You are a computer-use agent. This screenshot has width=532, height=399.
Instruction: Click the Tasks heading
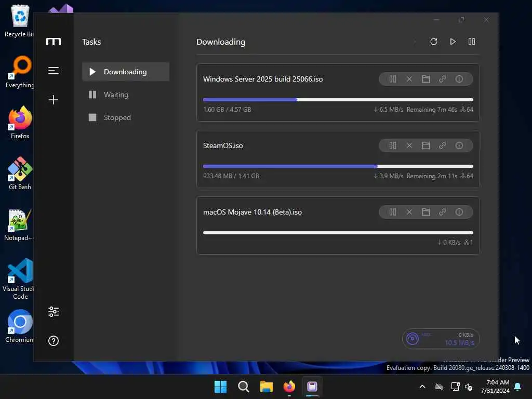point(91,42)
